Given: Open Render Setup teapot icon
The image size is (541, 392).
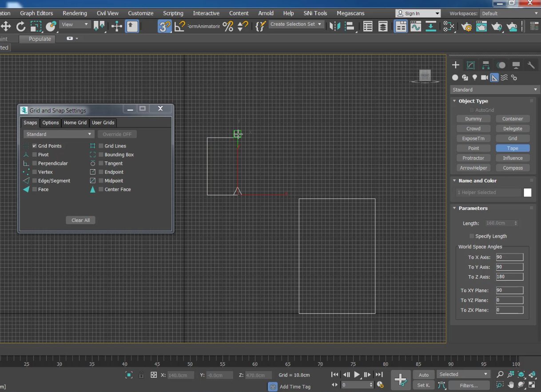Looking at the screenshot, I should coord(466,27).
